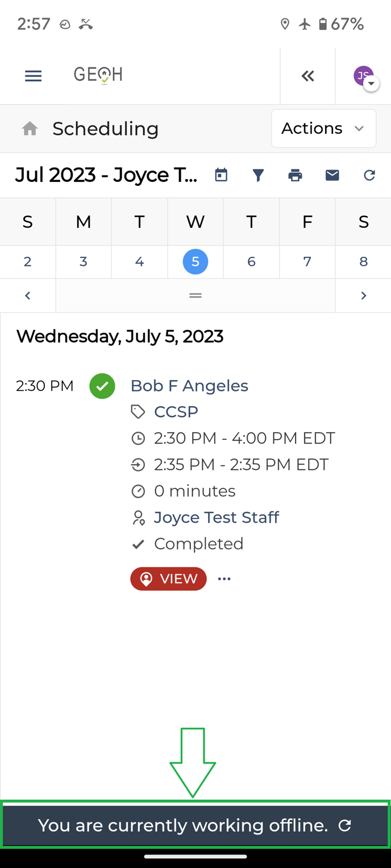Retry connection from the offline banner reload icon

[x=345, y=825]
